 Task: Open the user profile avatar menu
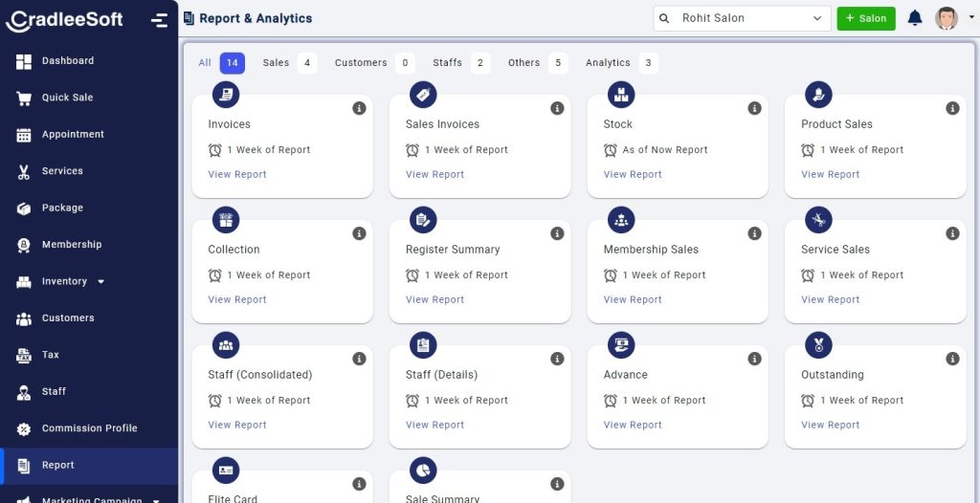click(947, 18)
